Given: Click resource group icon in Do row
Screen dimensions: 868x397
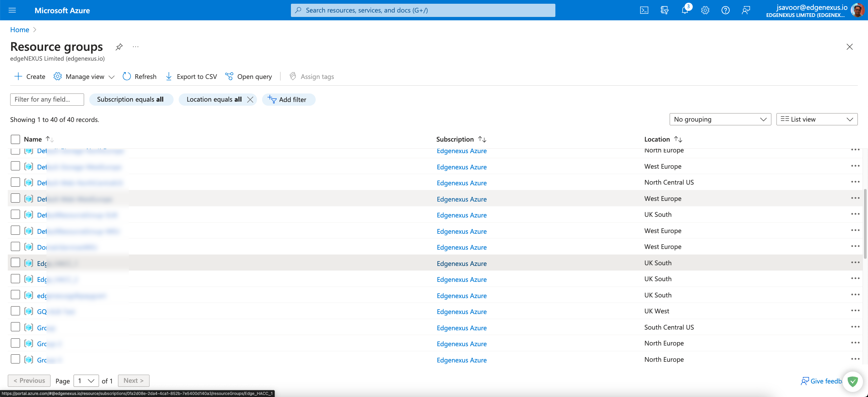Looking at the screenshot, I should (29, 247).
